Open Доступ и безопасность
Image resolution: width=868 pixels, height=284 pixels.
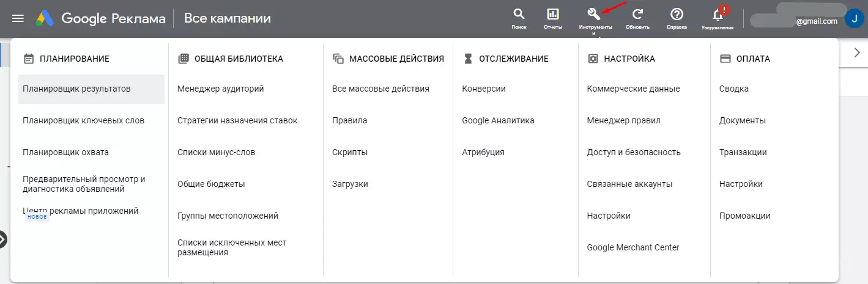pos(634,152)
